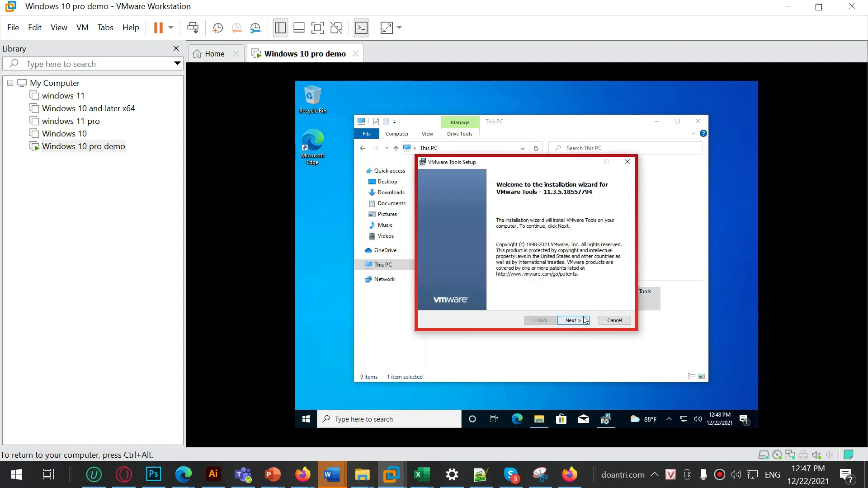This screenshot has width=868, height=488.
Task: Open the Snapshot Manager
Action: click(x=255, y=28)
